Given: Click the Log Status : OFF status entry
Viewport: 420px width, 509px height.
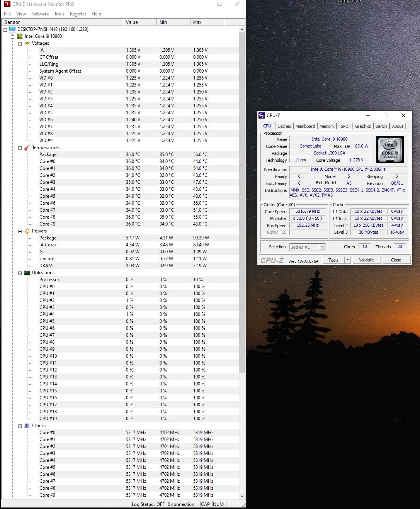Looking at the screenshot, I should (x=148, y=504).
